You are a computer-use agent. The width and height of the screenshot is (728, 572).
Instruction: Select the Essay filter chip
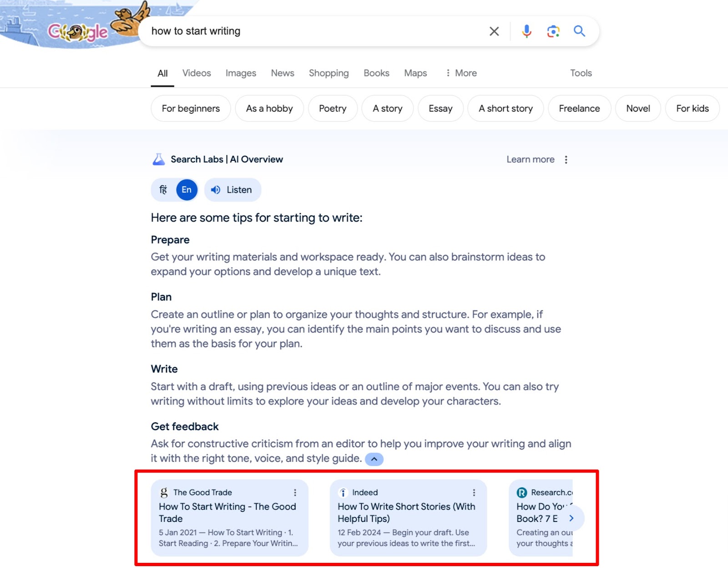click(440, 109)
